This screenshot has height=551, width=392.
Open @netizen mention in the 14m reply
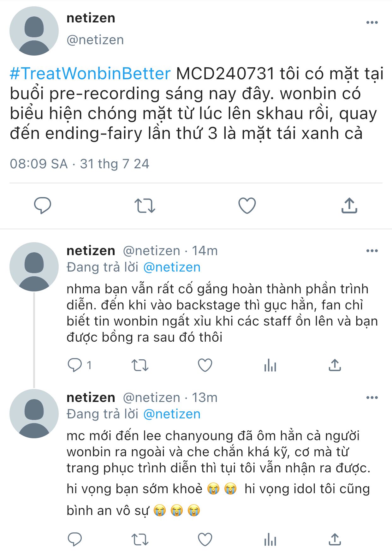click(x=172, y=267)
